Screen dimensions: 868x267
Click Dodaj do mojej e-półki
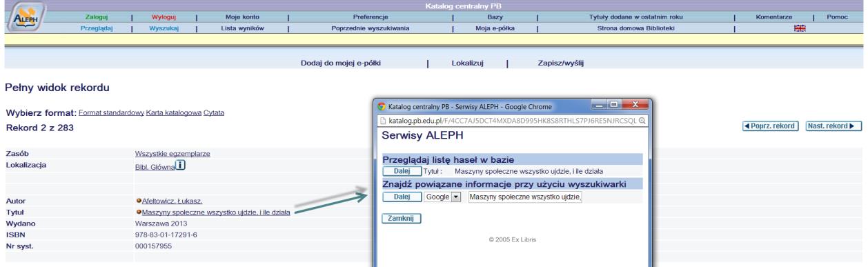click(x=341, y=63)
